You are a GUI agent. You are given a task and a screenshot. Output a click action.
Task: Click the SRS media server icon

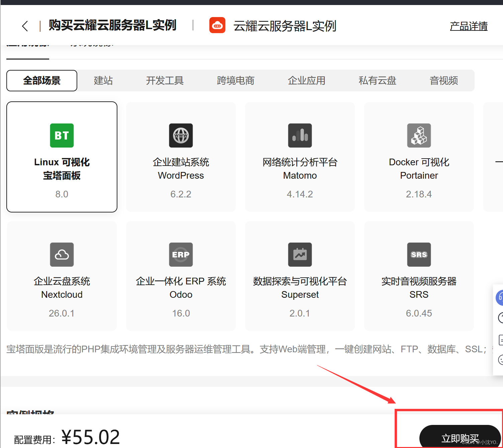click(419, 255)
